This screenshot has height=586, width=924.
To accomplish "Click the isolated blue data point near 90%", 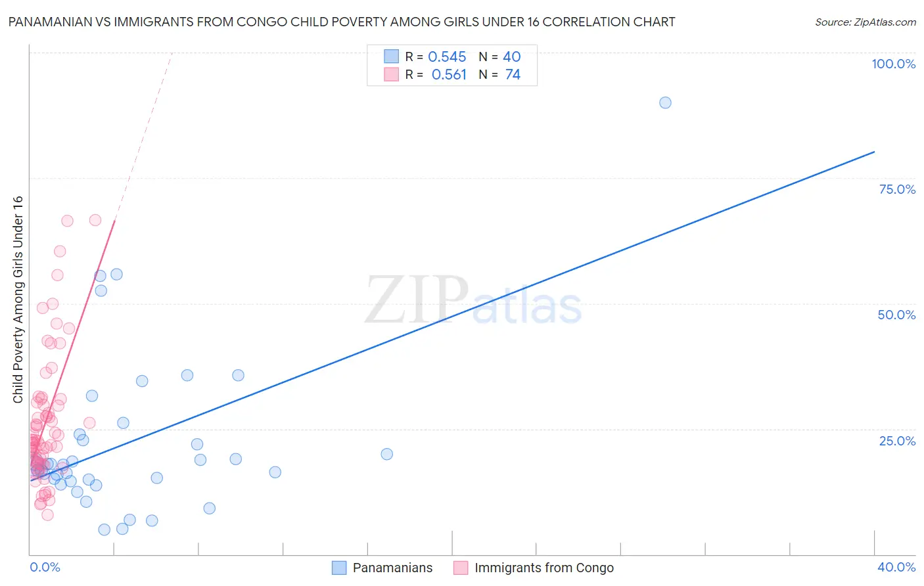I will [x=665, y=102].
